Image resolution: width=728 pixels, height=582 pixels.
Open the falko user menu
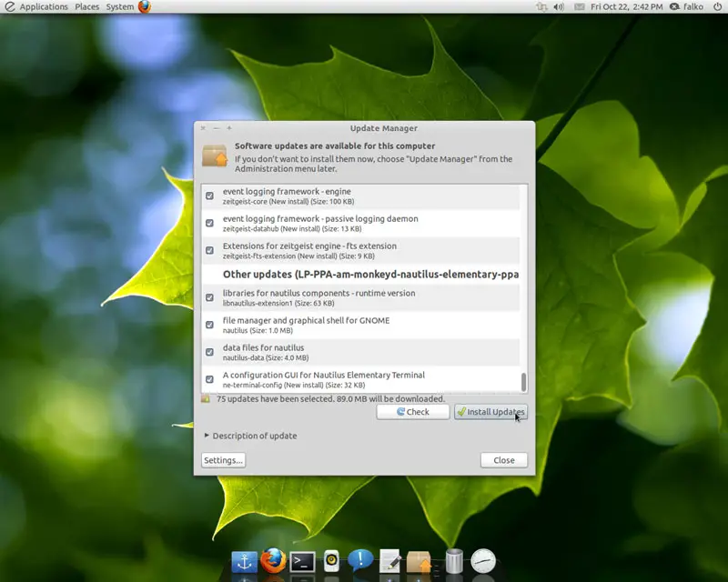point(693,6)
